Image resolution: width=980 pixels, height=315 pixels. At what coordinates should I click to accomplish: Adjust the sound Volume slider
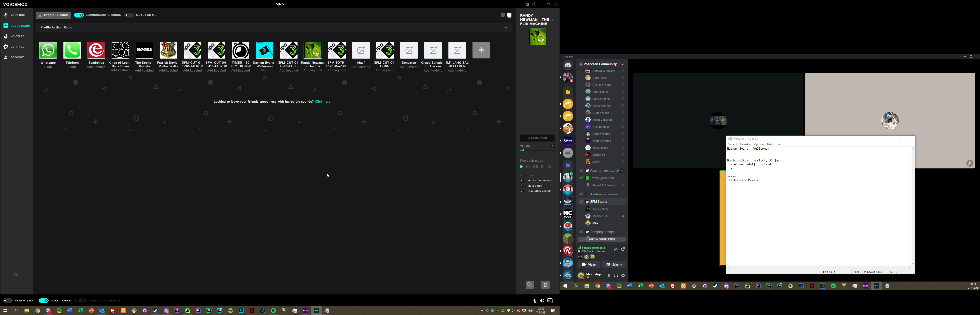pyautogui.click(x=523, y=151)
